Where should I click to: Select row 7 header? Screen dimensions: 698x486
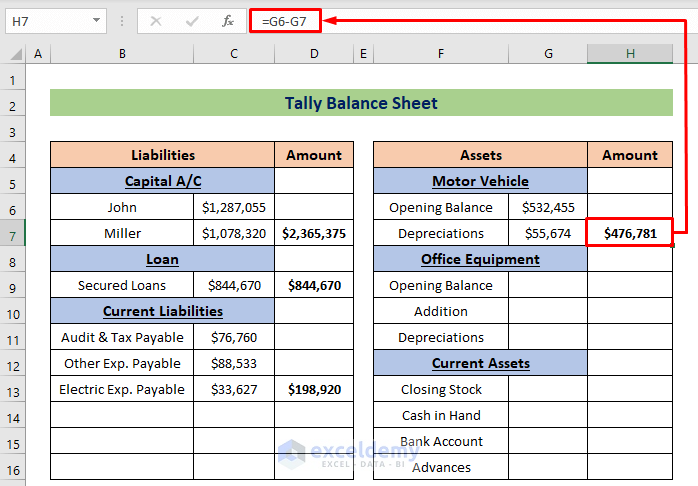click(x=13, y=233)
